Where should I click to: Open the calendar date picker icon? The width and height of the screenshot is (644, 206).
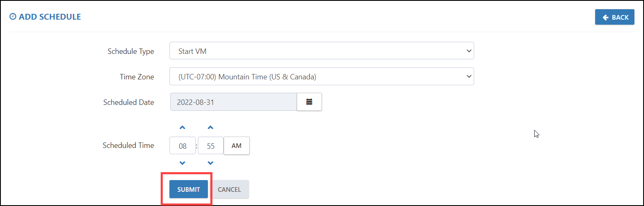309,102
